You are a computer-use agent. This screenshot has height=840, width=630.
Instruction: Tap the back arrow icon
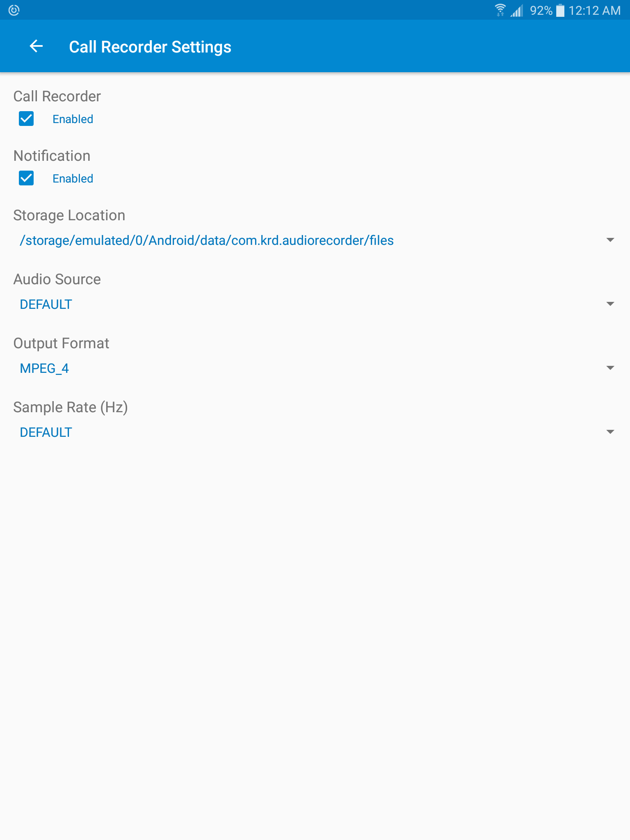coord(36,46)
